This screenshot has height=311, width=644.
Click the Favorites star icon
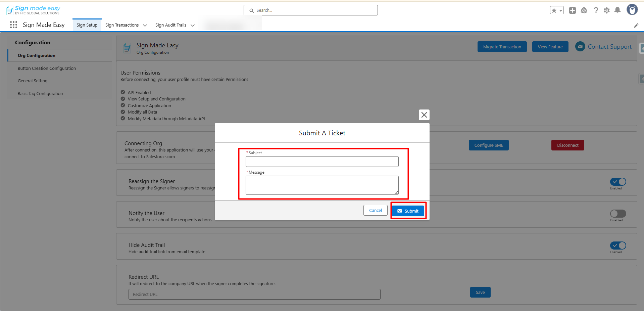554,10
